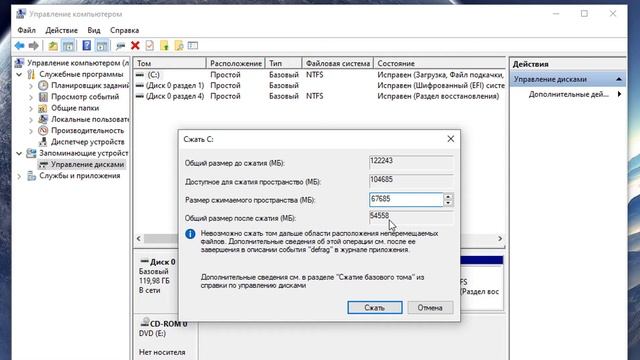Click the blue Back arrow in toolbar
Image resolution: width=640 pixels, height=360 pixels.
point(19,46)
